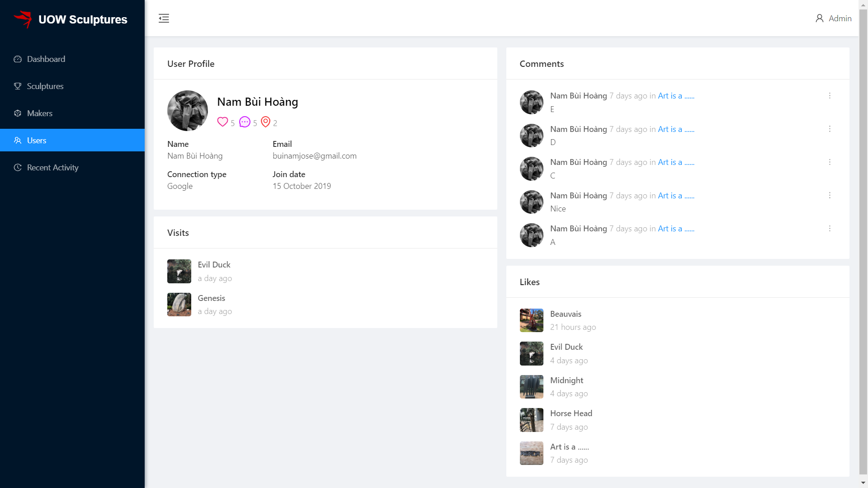This screenshot has width=868, height=488.
Task: Open "Art is a ......" link in comment D
Action: (x=676, y=129)
